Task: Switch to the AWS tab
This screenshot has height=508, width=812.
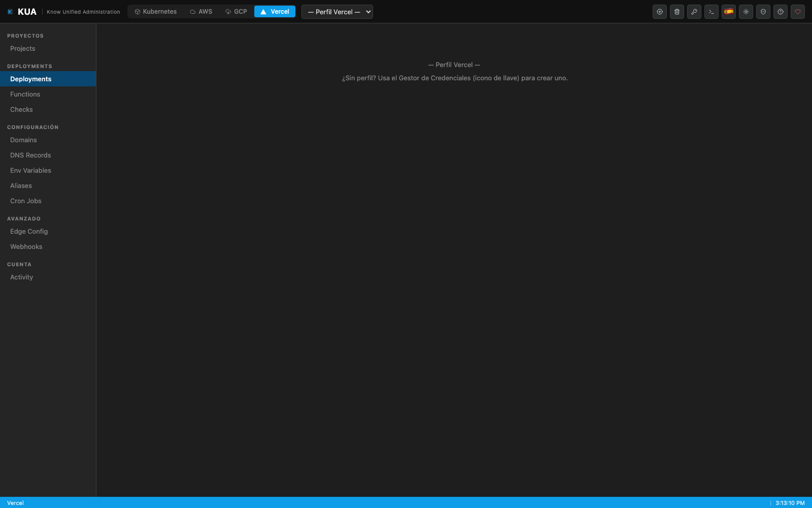Action: tap(201, 12)
